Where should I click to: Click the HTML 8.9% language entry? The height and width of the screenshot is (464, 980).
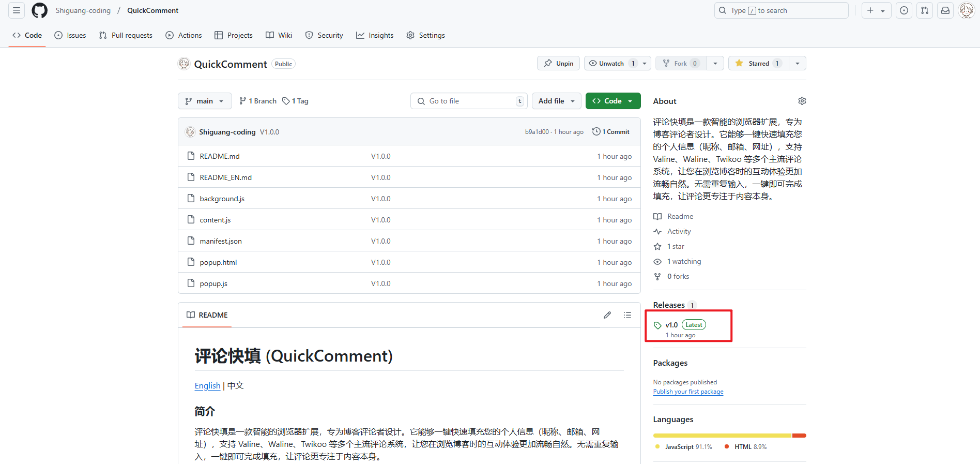coord(746,447)
